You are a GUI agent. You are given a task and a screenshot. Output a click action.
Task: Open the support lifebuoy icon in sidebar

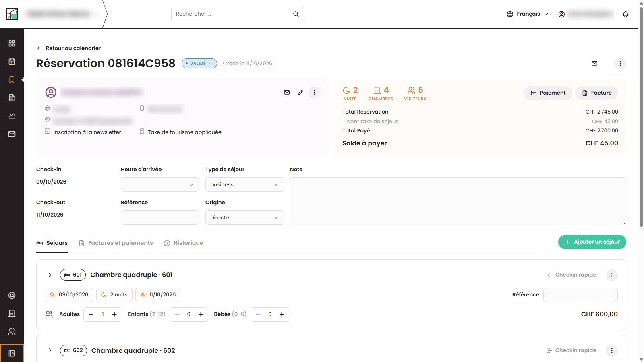tap(12, 296)
